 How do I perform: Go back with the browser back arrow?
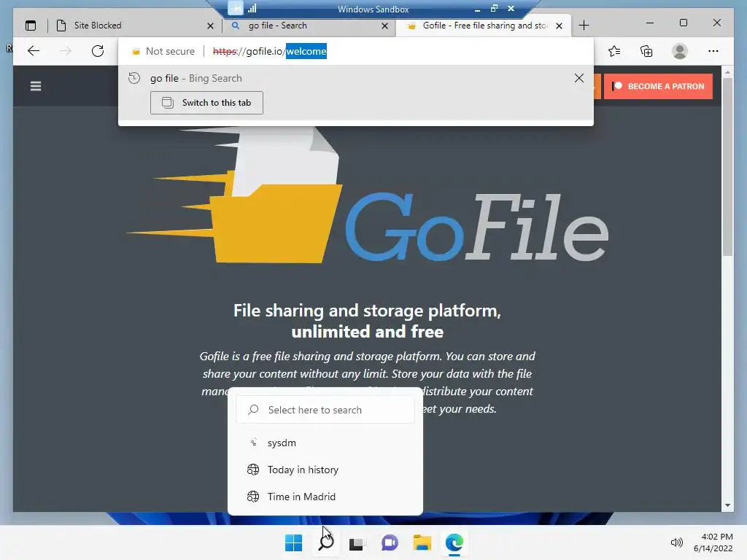tap(34, 51)
